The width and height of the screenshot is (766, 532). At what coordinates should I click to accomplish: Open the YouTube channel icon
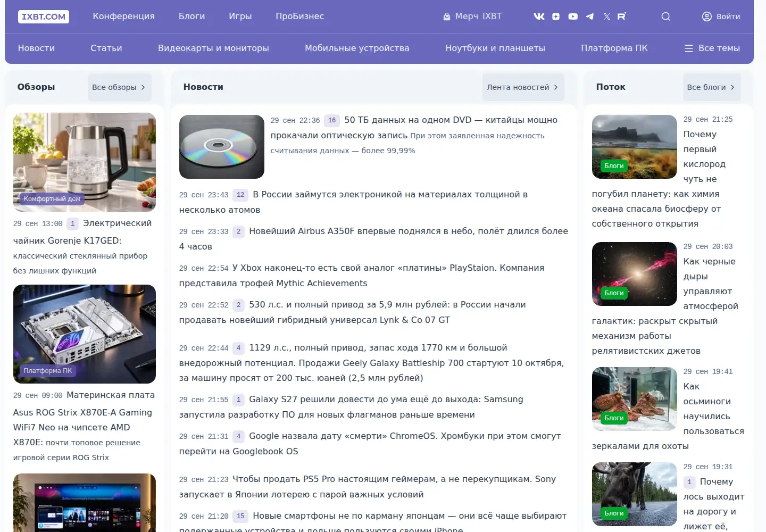[573, 16]
